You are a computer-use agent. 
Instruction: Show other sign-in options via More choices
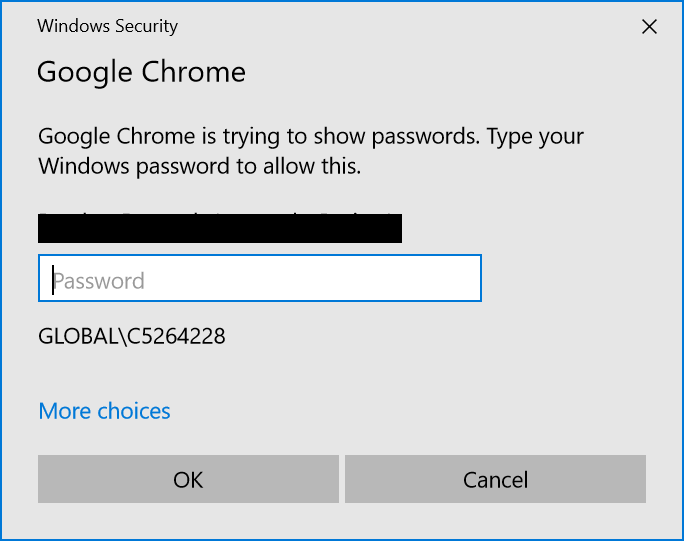click(x=104, y=411)
